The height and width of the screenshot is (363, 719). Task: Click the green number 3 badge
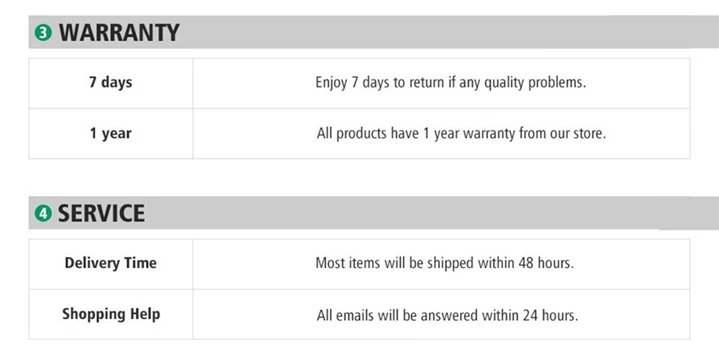43,33
